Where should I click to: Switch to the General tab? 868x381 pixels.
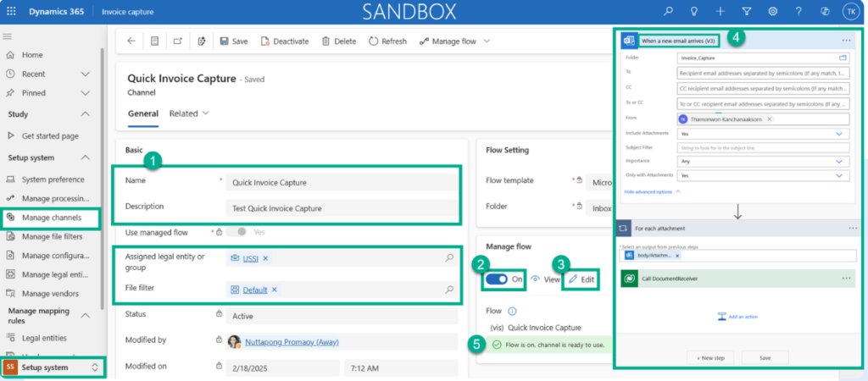pos(142,113)
